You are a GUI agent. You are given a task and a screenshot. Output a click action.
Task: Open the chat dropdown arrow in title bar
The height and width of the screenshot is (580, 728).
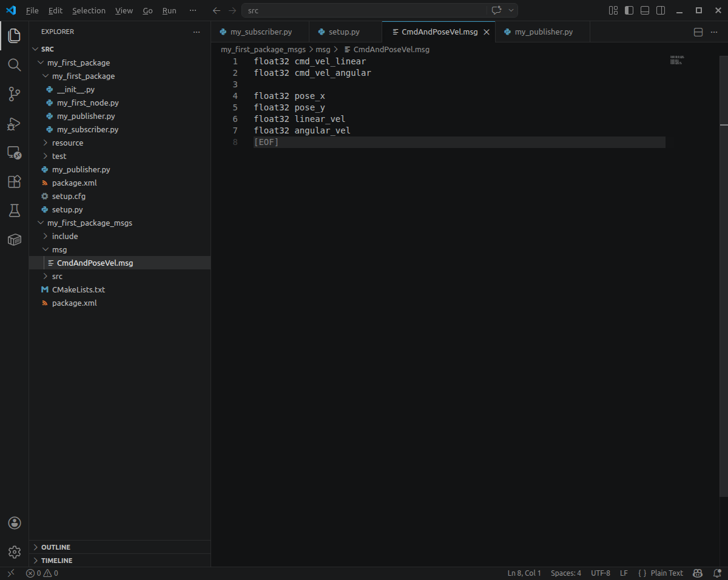pos(511,10)
